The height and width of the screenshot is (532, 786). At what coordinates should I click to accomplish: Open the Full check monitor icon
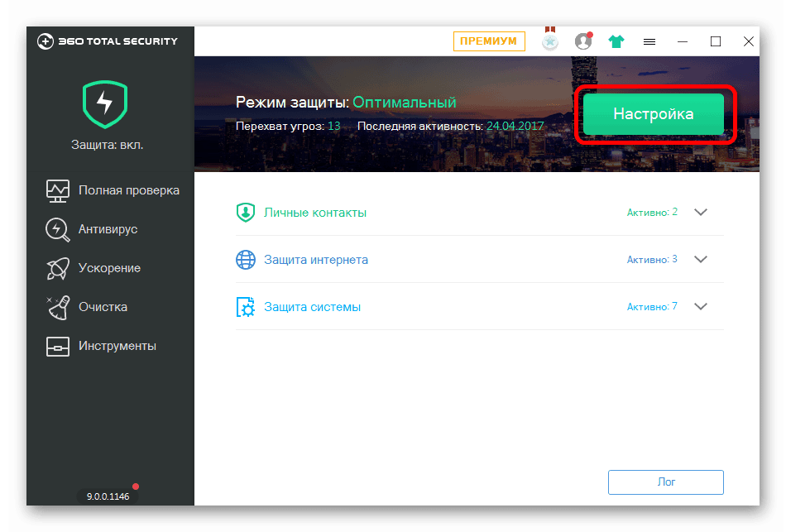coord(58,190)
